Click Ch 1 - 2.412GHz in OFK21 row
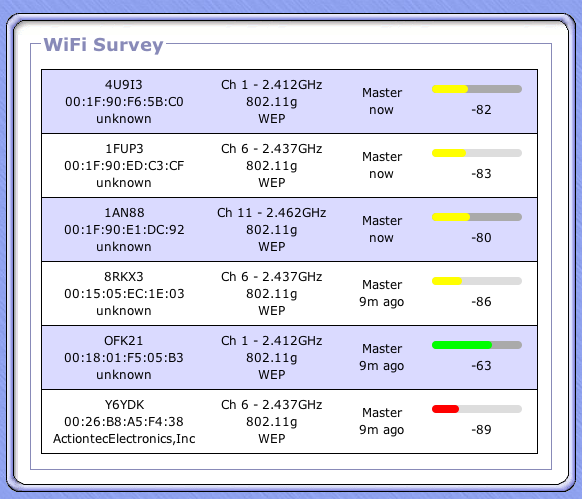Viewport: 582px width, 499px height. coord(272,341)
